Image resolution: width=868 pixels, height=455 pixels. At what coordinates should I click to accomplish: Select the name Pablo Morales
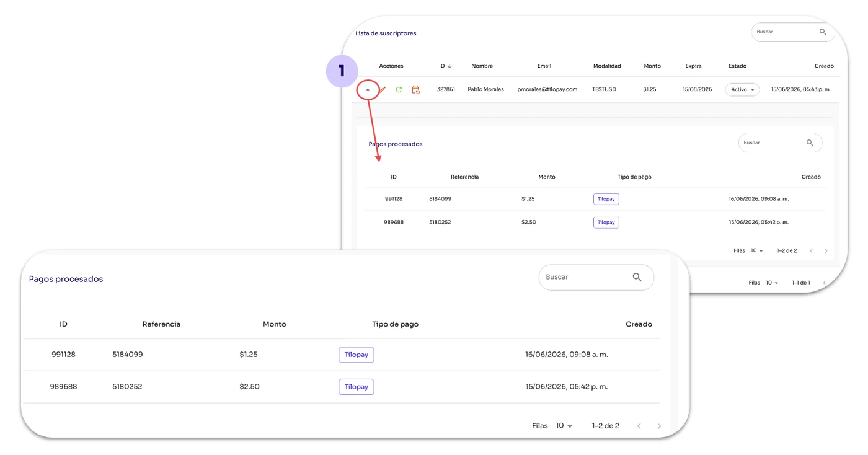point(485,89)
